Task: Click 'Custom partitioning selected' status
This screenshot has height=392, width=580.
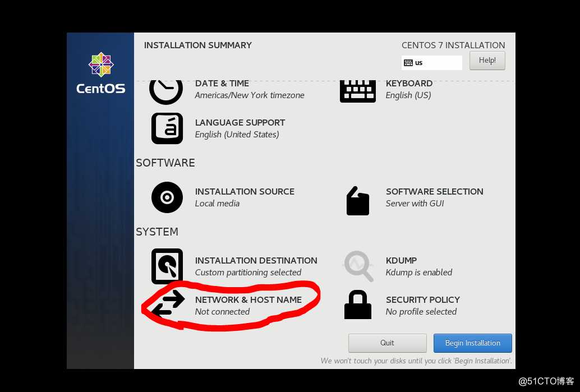Action: (248, 273)
